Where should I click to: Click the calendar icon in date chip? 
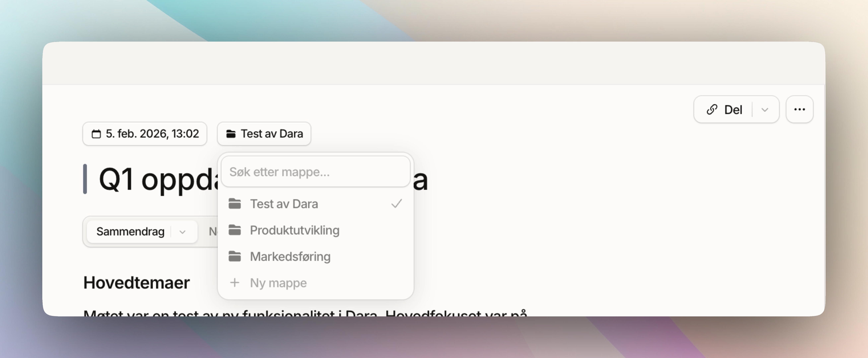coord(96,134)
